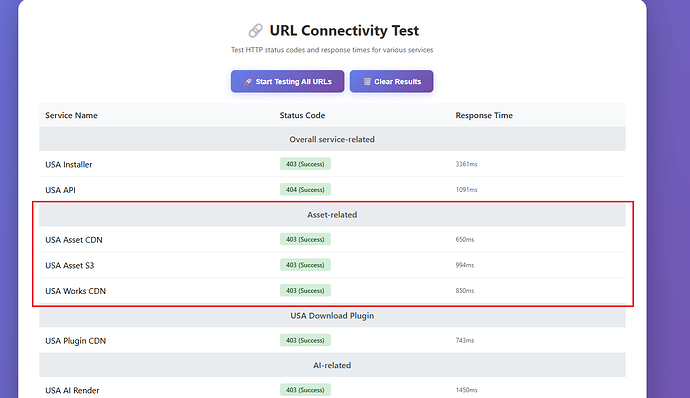Click the 403 status badge for USA Works CDN
This screenshot has width=690, height=398.
point(305,290)
